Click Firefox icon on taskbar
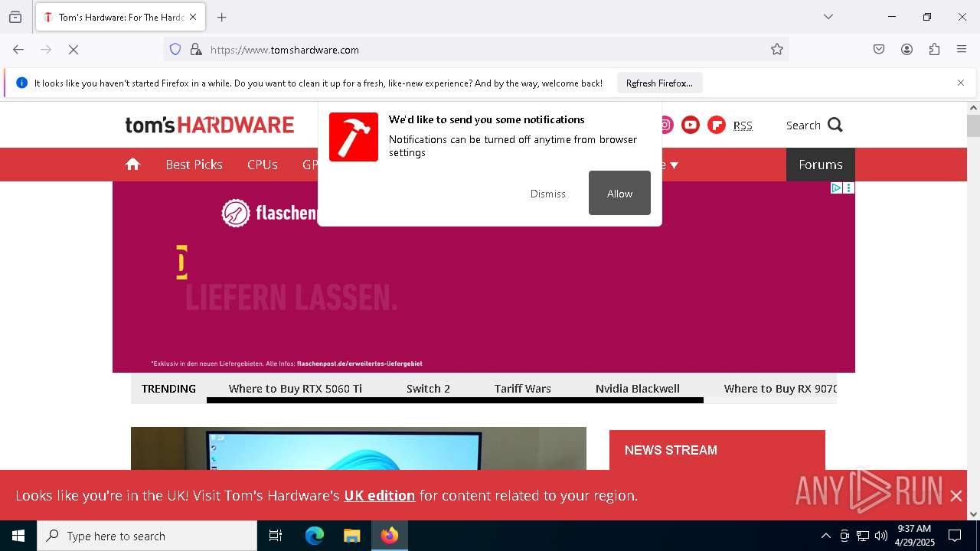The width and height of the screenshot is (980, 551). (390, 536)
